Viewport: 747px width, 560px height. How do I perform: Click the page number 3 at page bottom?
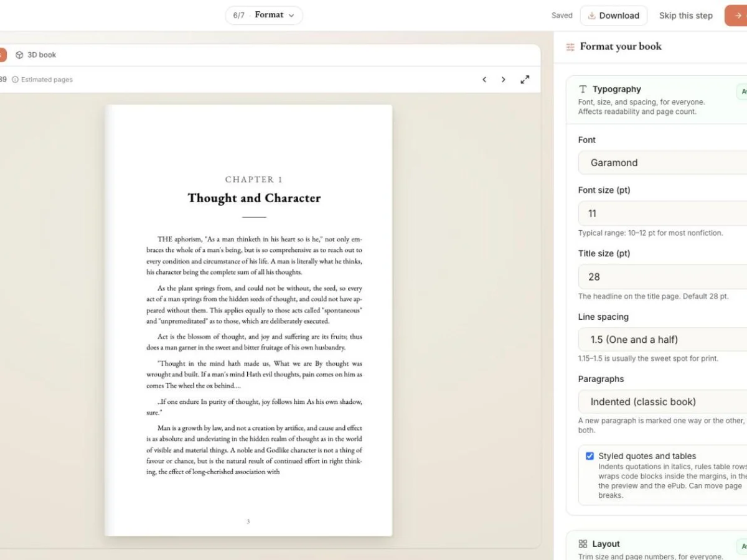tap(248, 521)
